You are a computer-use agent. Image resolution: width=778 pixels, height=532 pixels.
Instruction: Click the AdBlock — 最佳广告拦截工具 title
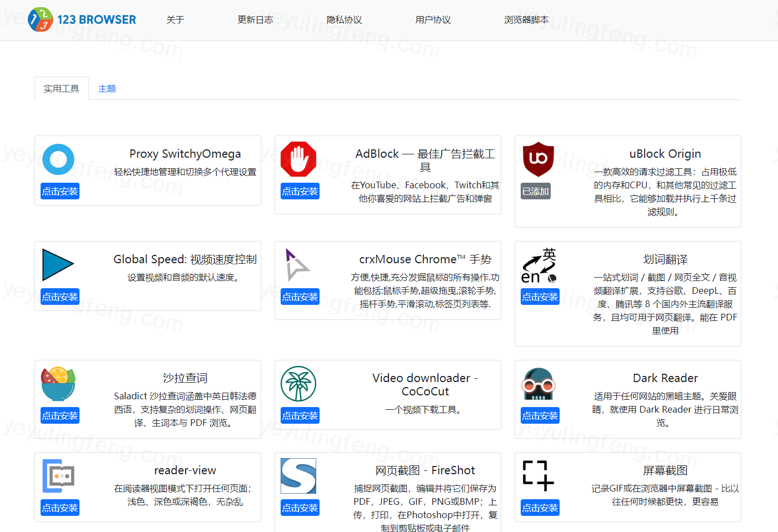click(425, 160)
